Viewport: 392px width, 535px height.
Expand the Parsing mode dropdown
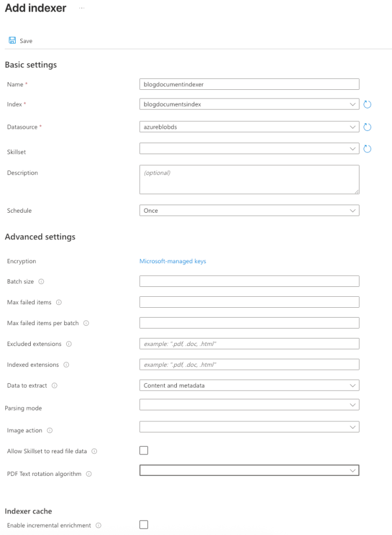point(249,405)
